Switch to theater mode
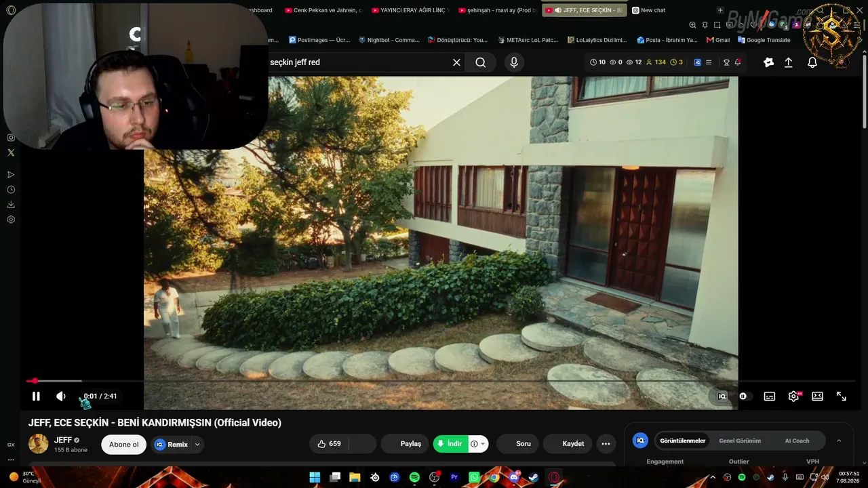 [817, 396]
